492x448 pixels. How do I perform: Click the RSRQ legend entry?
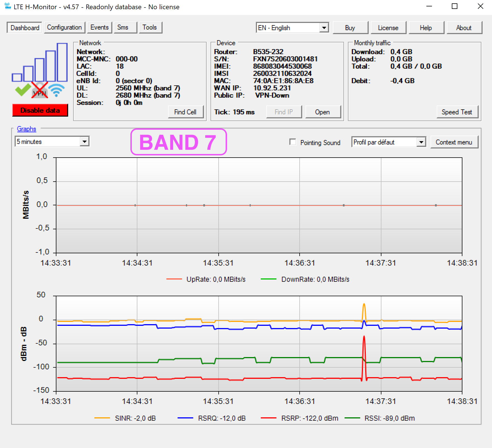pos(212,418)
